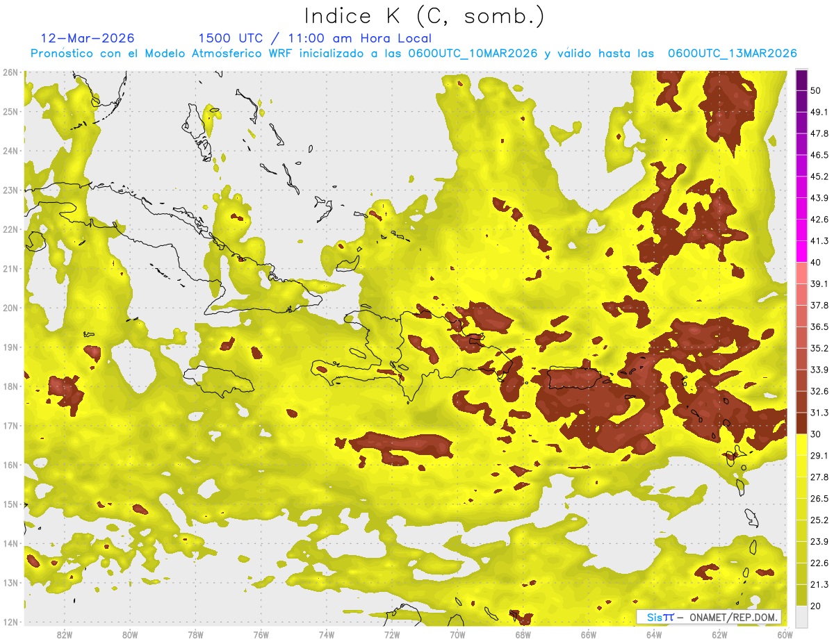This screenshot has width=834, height=644.
Task: Click the '24N' latitude axis label
Action: click(x=10, y=151)
